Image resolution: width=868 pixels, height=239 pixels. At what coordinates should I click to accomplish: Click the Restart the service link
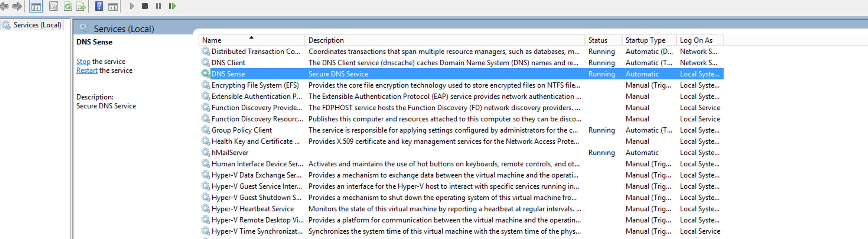(x=87, y=71)
